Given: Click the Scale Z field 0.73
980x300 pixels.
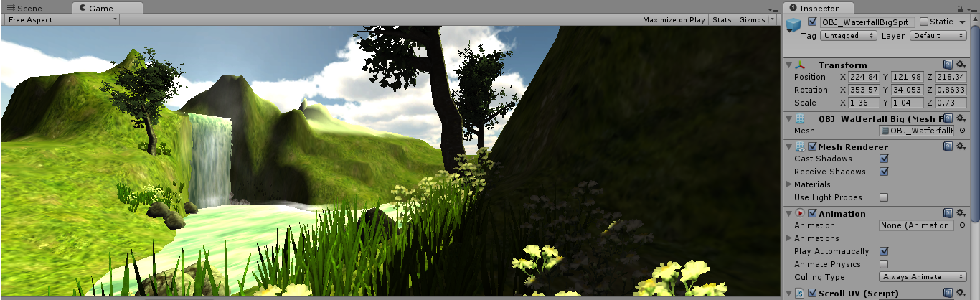Looking at the screenshot, I should coord(951,103).
